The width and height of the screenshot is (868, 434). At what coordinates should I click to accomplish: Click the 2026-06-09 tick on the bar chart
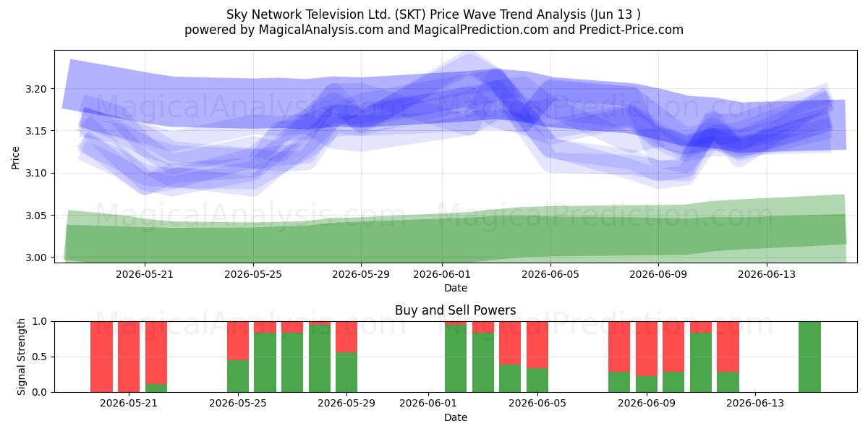click(x=647, y=404)
